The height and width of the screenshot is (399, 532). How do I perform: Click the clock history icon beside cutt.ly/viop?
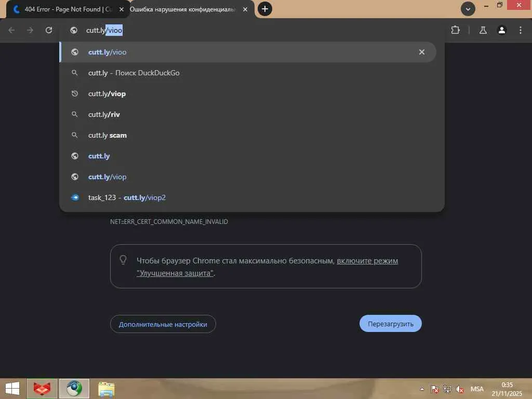click(75, 94)
